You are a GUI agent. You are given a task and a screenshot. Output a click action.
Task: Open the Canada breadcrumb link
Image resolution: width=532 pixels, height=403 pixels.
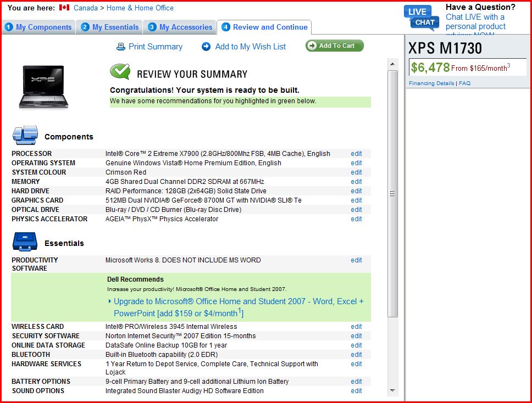(86, 8)
